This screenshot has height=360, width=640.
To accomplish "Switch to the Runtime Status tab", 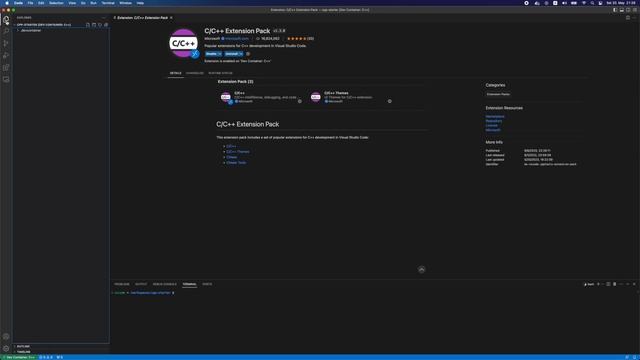I will click(x=220, y=73).
